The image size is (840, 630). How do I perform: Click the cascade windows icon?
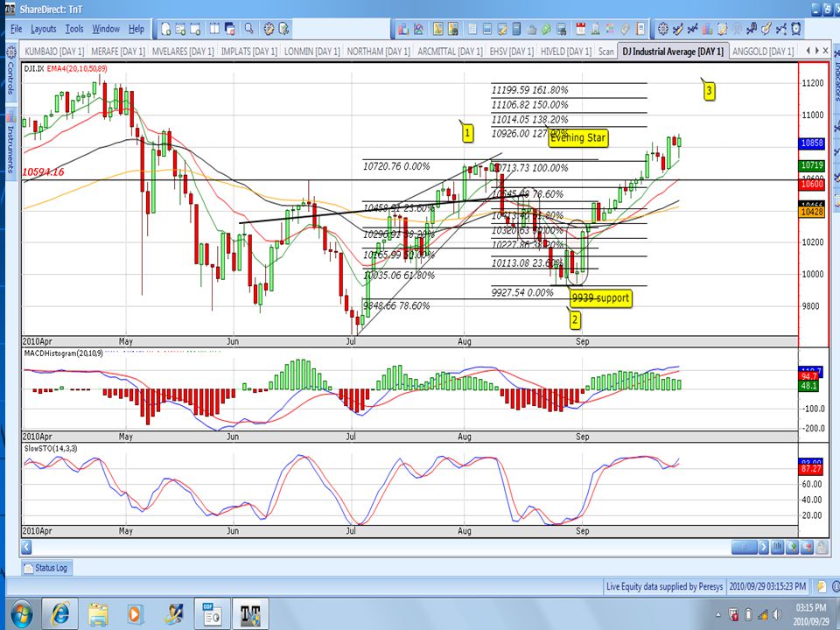[230, 30]
